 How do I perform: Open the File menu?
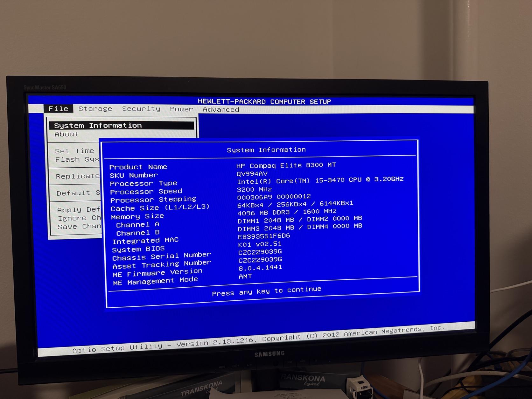point(58,108)
